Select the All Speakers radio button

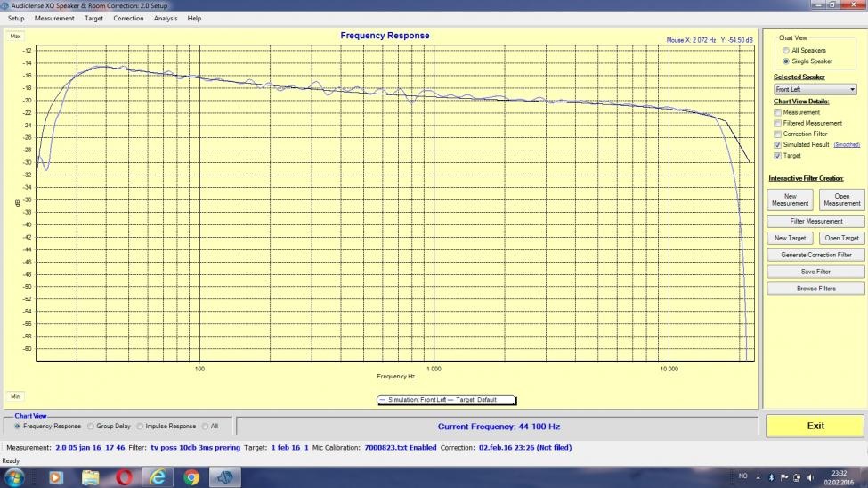785,51
